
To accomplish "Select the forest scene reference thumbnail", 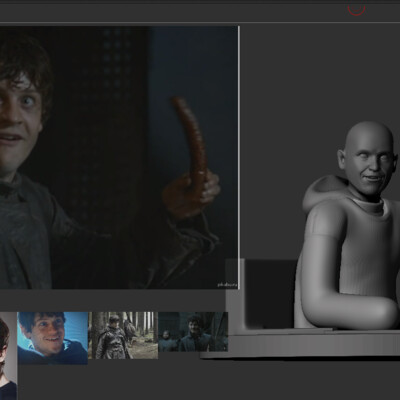I will (123, 335).
